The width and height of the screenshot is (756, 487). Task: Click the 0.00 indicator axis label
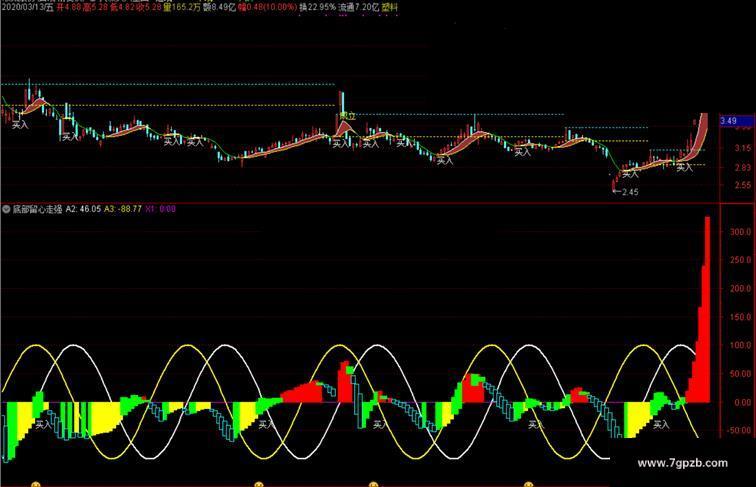tap(742, 402)
